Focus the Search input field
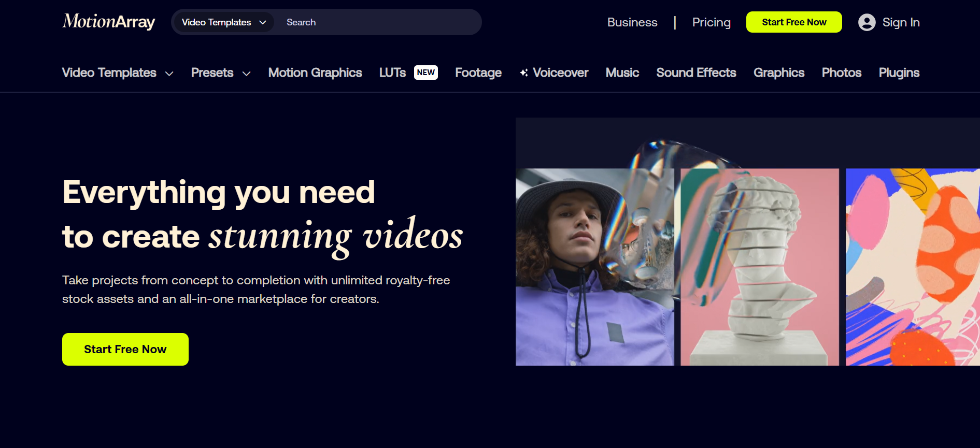980x448 pixels. [381, 22]
